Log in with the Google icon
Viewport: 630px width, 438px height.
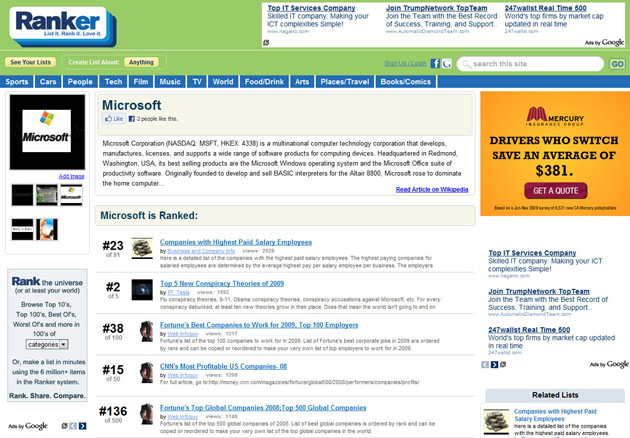pos(447,63)
